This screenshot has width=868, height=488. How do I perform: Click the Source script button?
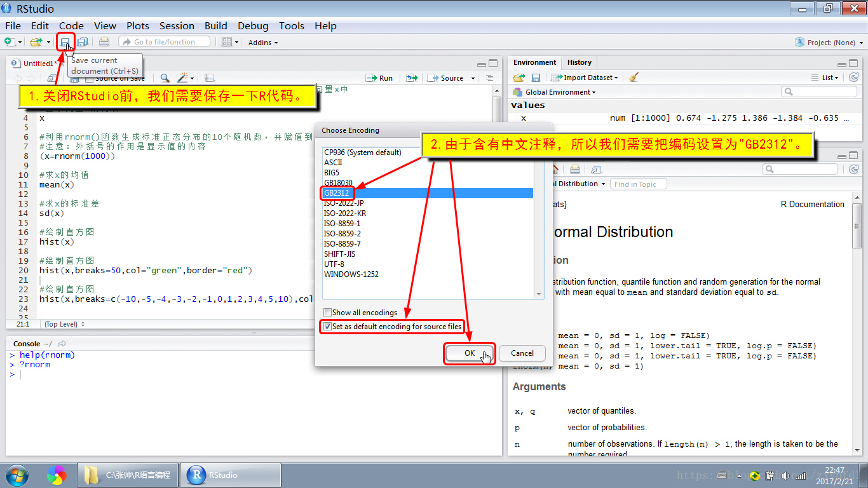coord(446,78)
